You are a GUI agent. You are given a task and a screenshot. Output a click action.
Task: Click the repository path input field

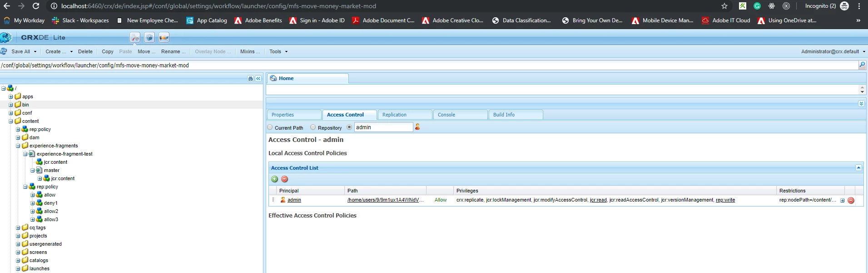429,65
